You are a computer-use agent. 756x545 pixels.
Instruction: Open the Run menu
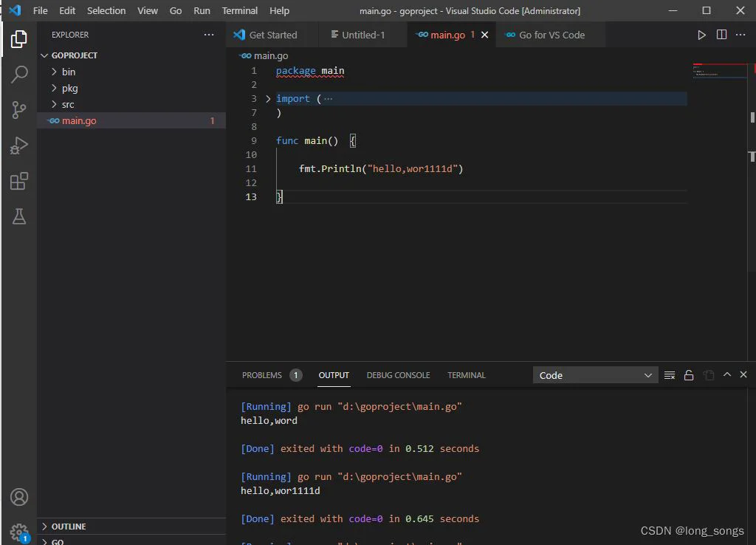click(202, 10)
